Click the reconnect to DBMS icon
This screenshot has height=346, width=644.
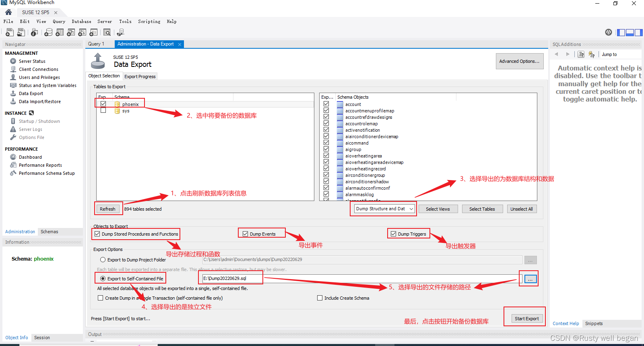click(x=121, y=32)
